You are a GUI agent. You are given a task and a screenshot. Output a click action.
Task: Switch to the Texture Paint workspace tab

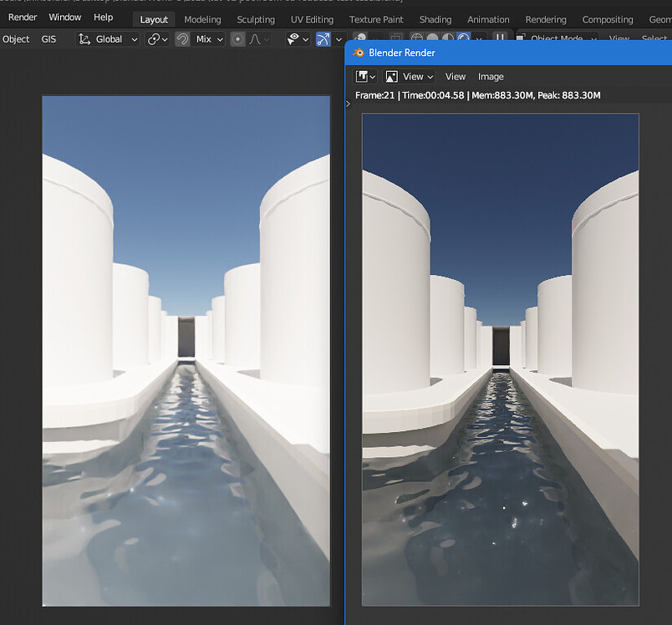tap(376, 20)
